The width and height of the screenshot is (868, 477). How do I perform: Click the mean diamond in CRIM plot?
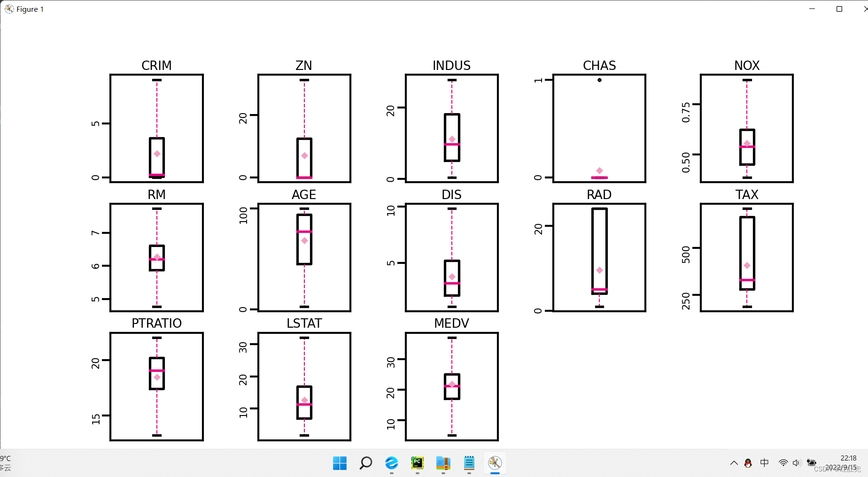pos(157,154)
